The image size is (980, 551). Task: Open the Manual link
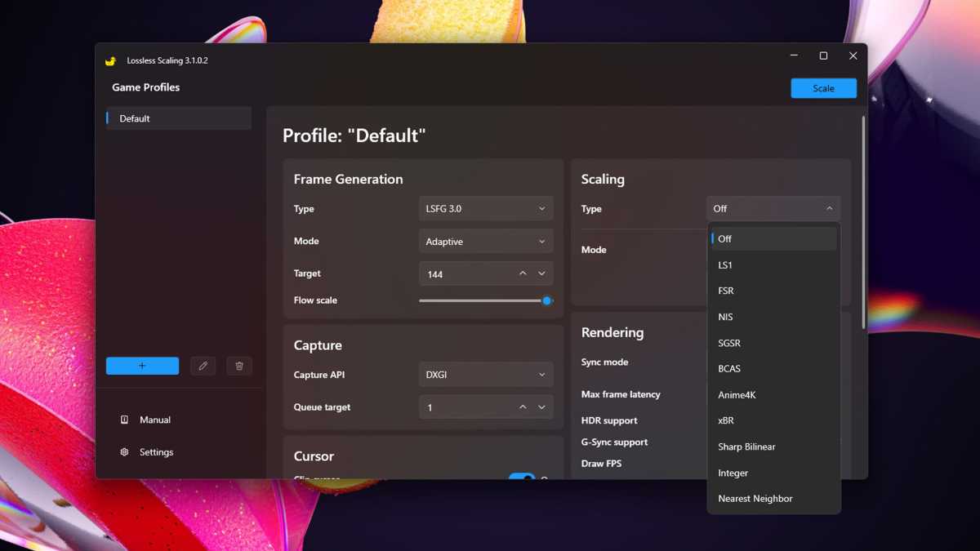click(x=155, y=420)
